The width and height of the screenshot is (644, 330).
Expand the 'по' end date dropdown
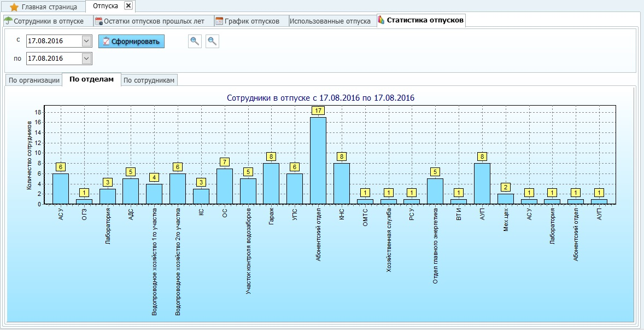[86, 59]
